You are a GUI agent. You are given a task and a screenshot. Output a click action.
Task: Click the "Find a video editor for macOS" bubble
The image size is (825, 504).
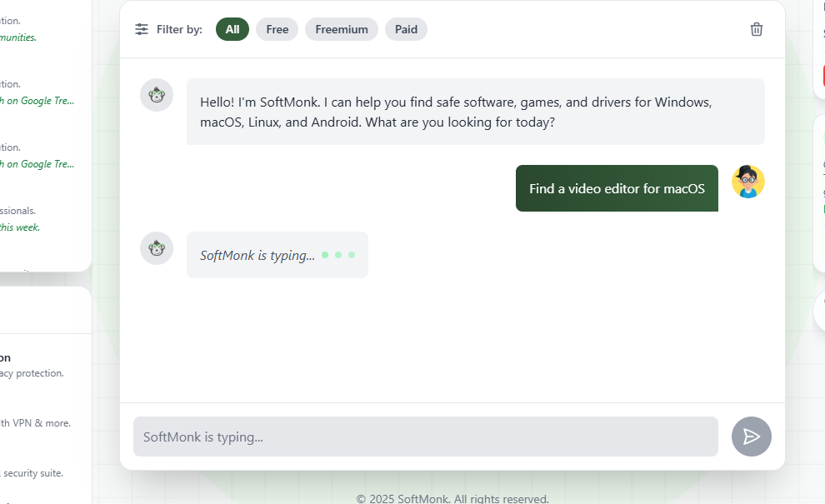(617, 188)
